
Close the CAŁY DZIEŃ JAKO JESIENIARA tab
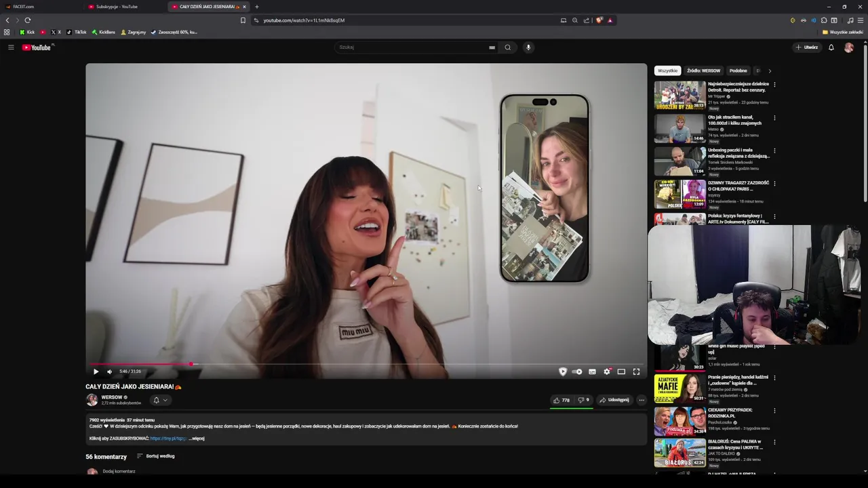[244, 7]
